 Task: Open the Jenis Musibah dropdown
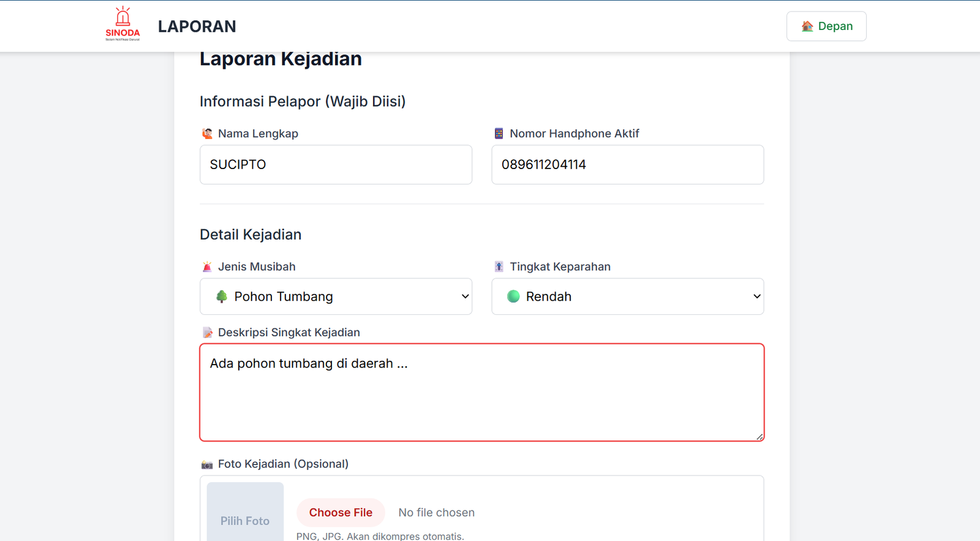336,297
